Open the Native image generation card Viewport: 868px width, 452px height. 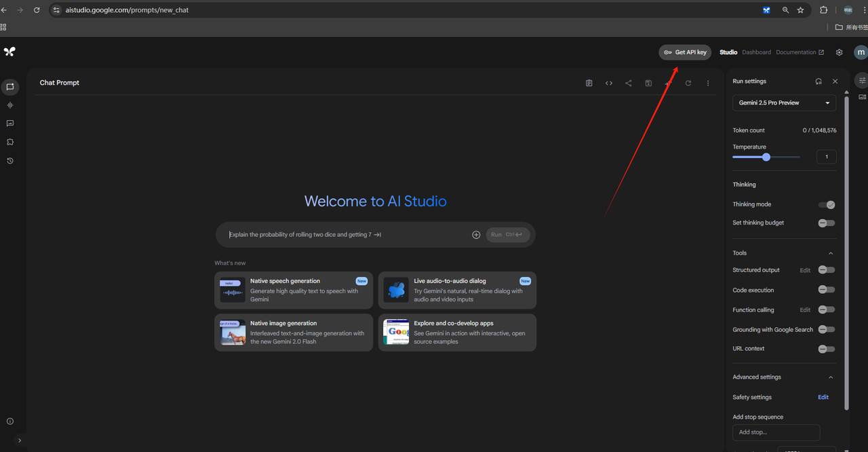coord(294,333)
